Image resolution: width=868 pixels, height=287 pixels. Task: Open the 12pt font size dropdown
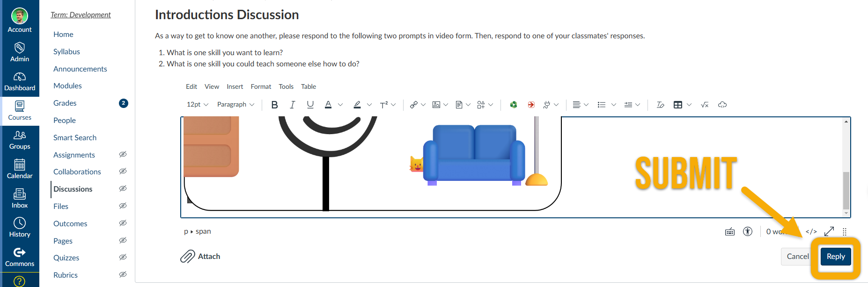pyautogui.click(x=198, y=105)
